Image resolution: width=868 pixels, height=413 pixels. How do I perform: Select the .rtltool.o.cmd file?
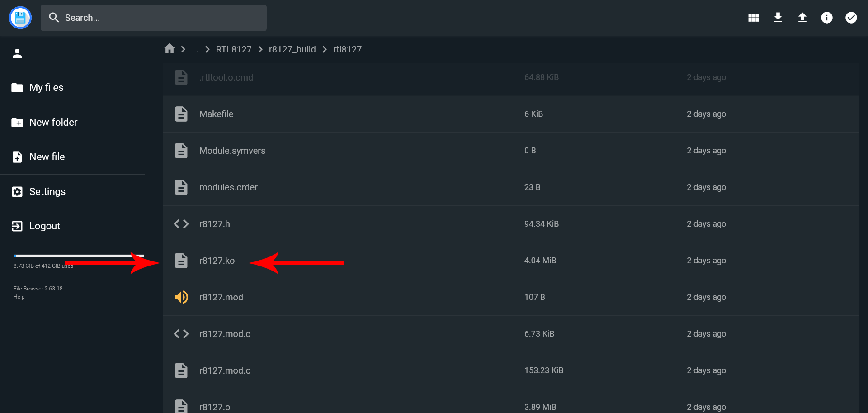tap(511, 77)
